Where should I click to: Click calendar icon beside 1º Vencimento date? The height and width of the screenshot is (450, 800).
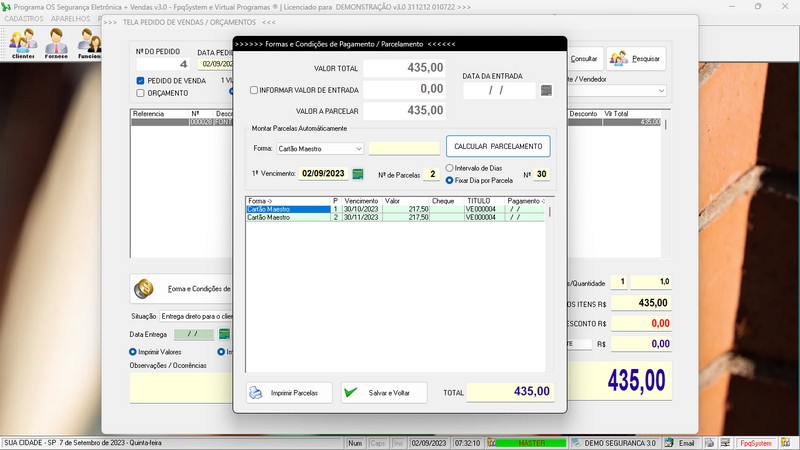(x=358, y=174)
